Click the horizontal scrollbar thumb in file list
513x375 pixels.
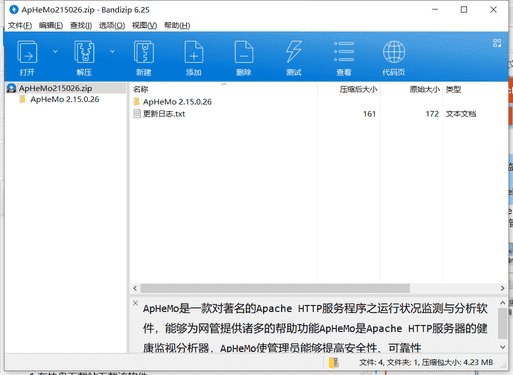[275, 288]
